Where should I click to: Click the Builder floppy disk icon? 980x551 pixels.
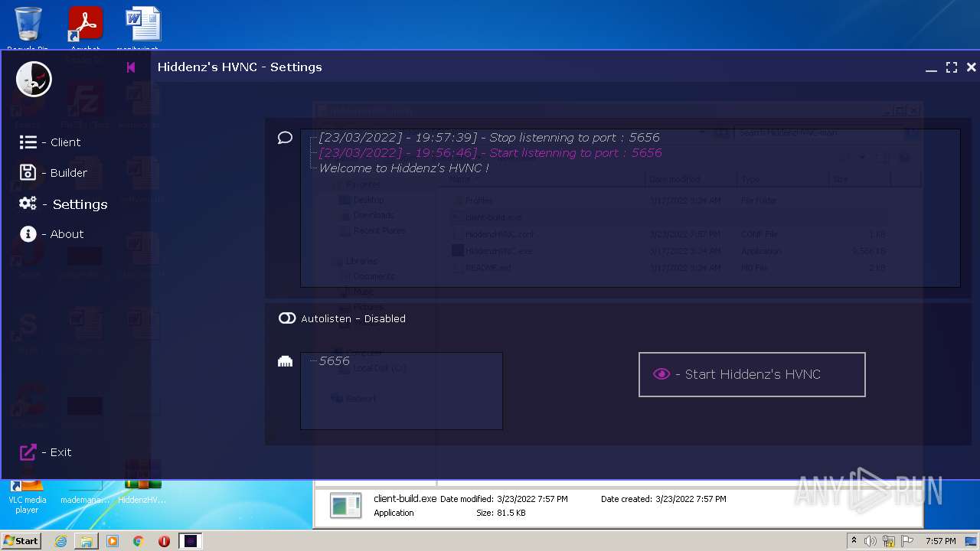point(28,173)
